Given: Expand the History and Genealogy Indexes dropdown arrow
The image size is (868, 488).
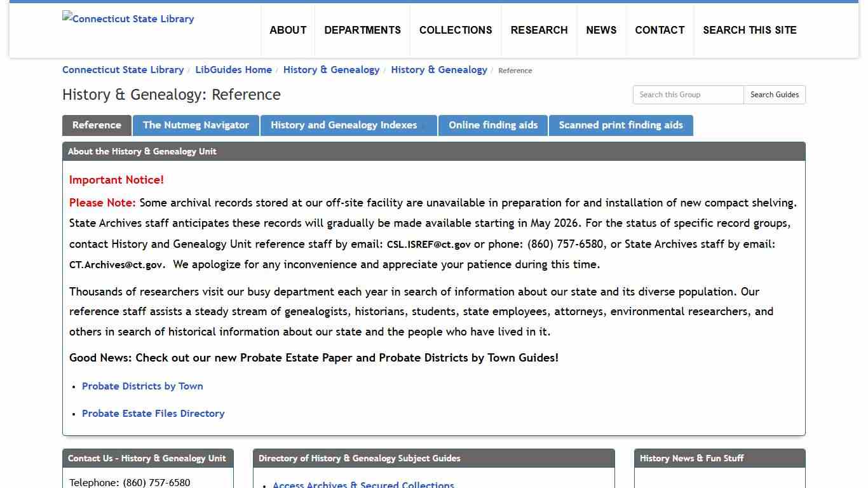Looking at the screenshot, I should coord(424,125).
